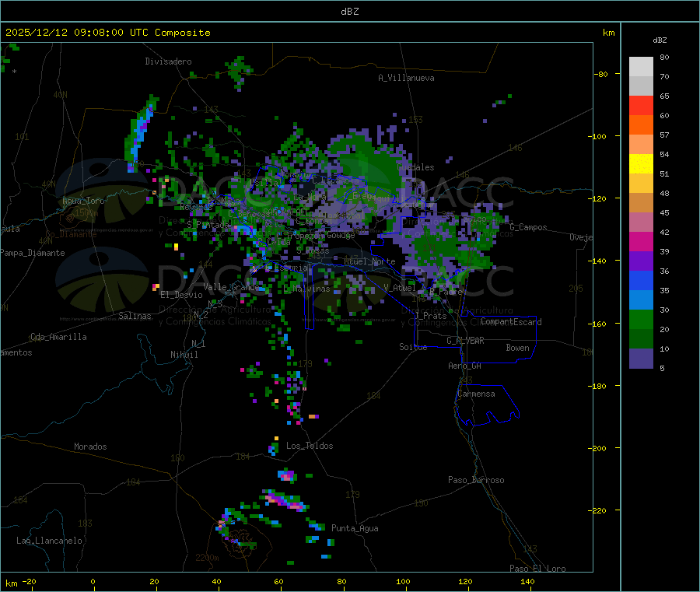Click the light orange 54-57 dBZ legend swatch
700x592 pixels.
pyautogui.click(x=641, y=145)
